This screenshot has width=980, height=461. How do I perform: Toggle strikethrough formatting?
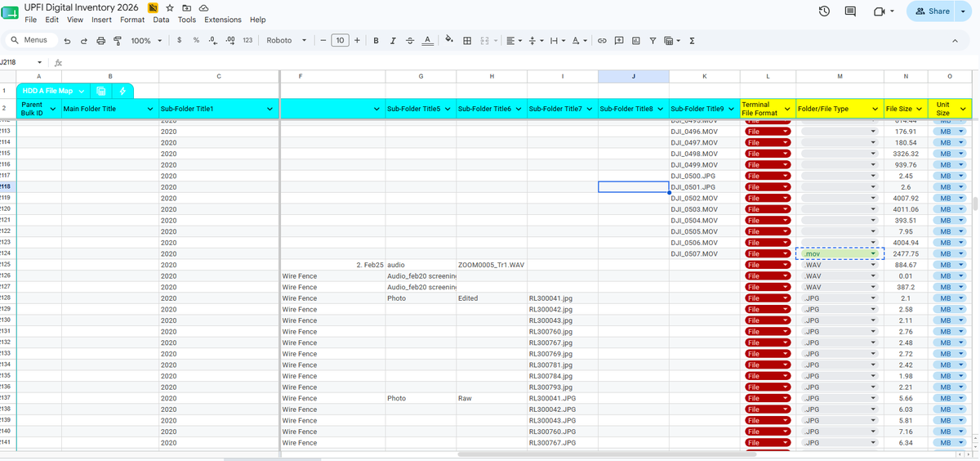click(x=410, y=40)
